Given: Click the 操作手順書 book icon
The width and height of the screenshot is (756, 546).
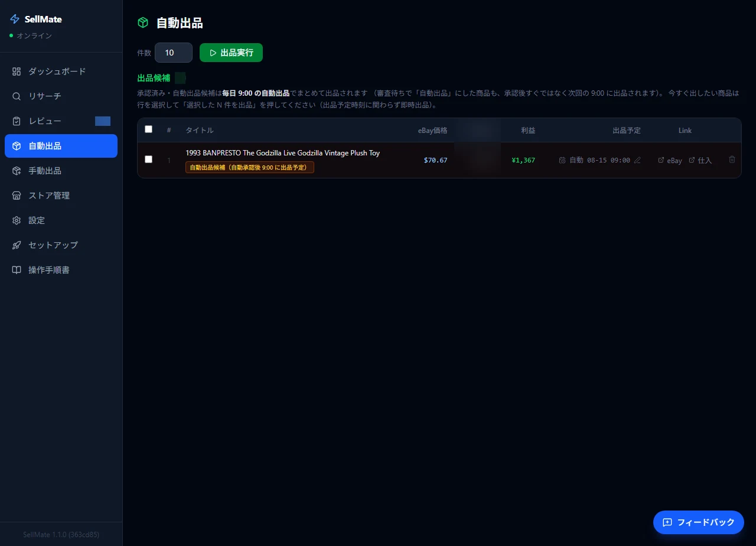Looking at the screenshot, I should 17,270.
